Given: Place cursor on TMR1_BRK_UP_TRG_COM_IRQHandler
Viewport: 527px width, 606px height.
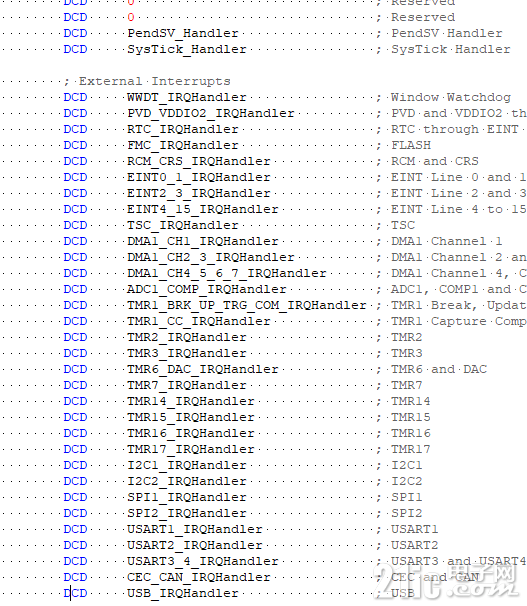Looking at the screenshot, I should click(x=246, y=305).
